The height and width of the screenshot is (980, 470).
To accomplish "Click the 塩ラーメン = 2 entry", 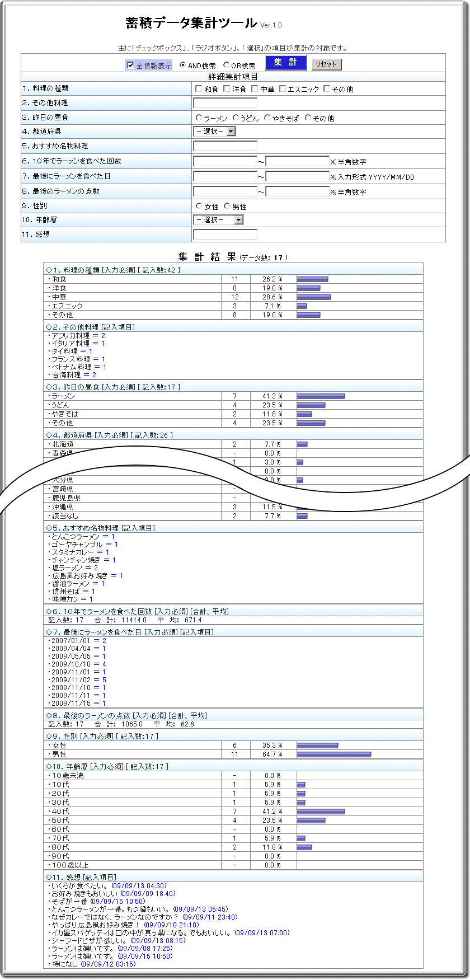I will point(73,568).
